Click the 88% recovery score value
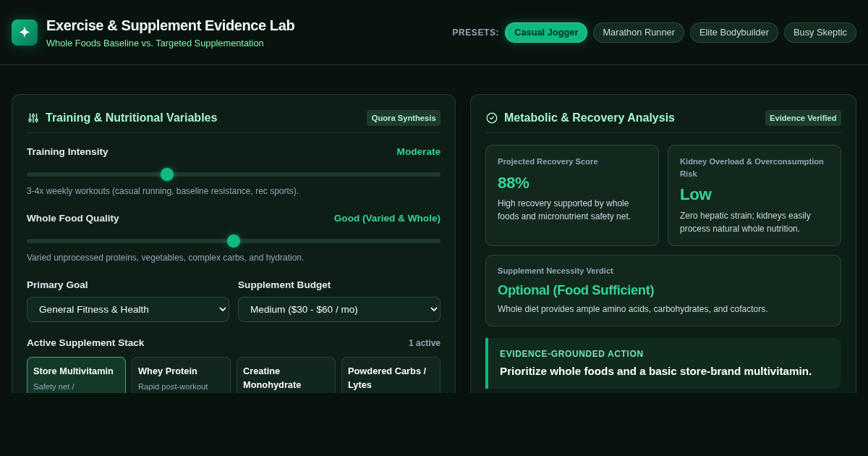This screenshot has width=868, height=456. point(514,183)
